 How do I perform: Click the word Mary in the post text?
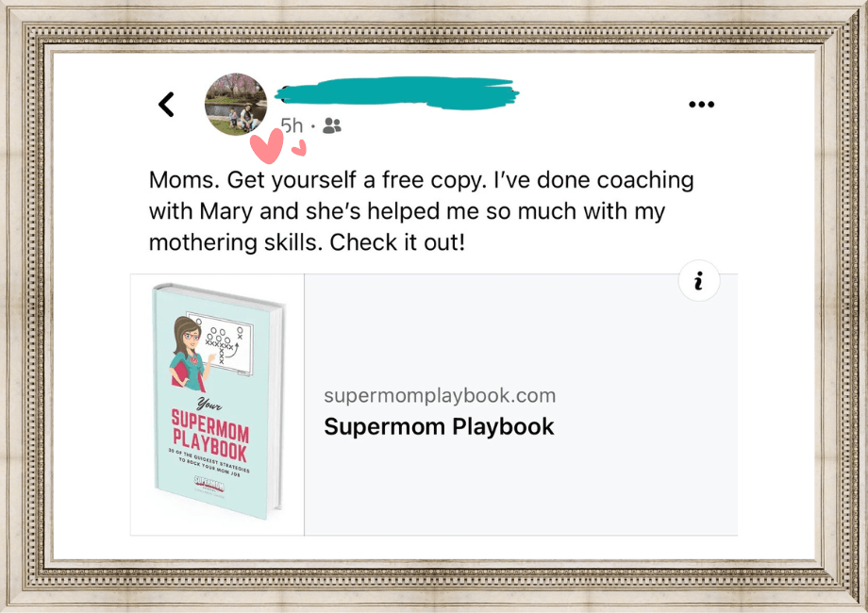click(x=225, y=211)
